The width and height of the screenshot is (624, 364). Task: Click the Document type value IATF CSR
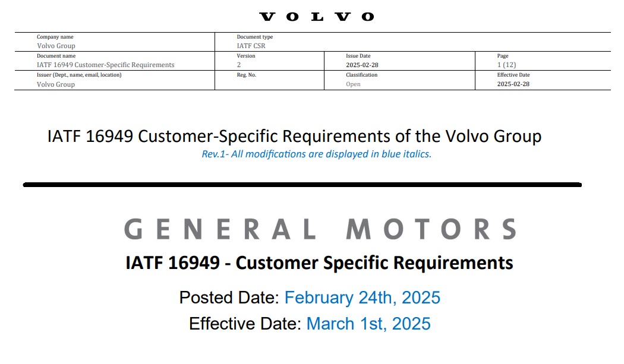[251, 46]
